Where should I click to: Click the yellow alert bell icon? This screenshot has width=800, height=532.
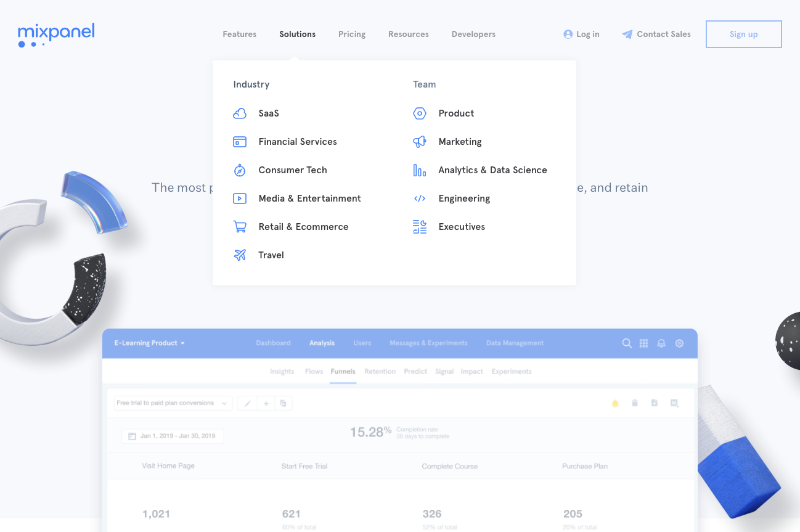coord(615,403)
